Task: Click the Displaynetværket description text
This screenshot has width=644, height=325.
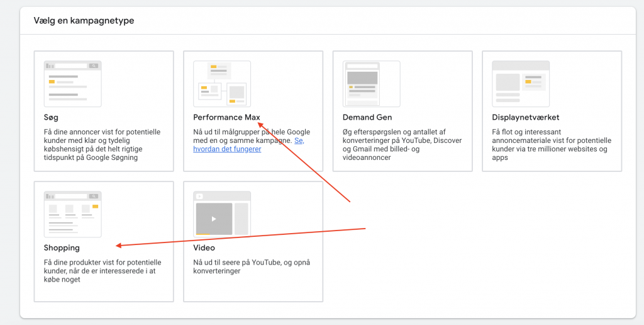Action: coord(550,145)
